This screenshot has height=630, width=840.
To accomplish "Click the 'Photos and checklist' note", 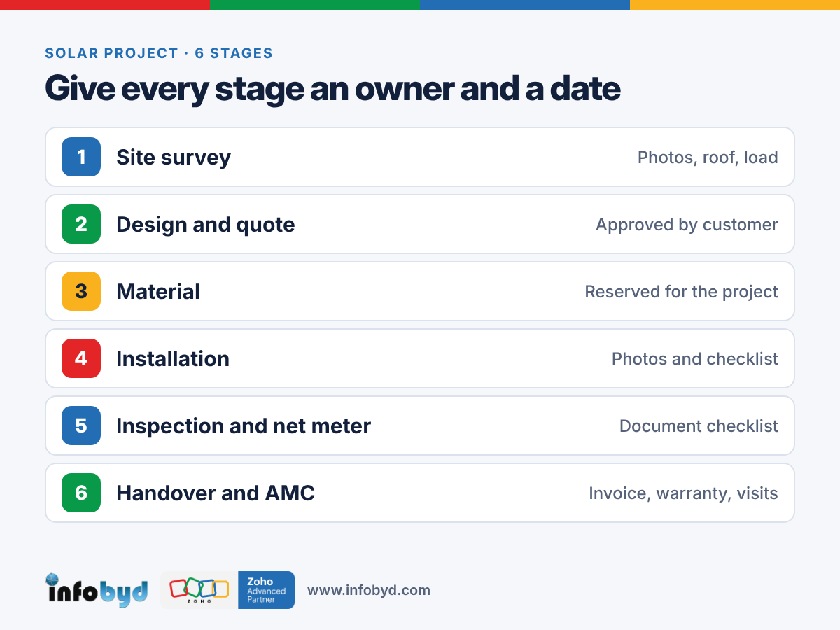I will 695,359.
